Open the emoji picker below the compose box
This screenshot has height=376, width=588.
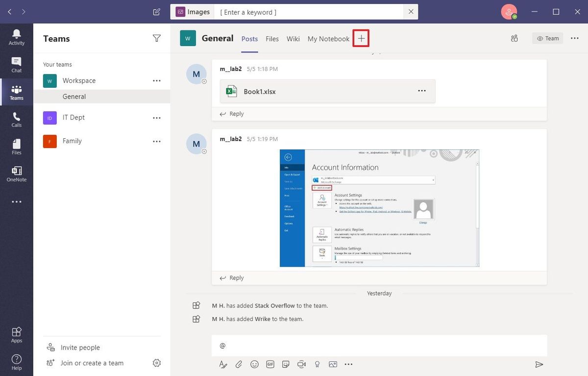254,364
